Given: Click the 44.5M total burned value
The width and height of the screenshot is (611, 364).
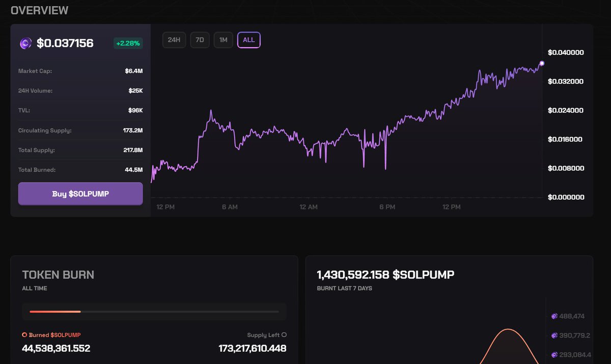Looking at the screenshot, I should (134, 170).
